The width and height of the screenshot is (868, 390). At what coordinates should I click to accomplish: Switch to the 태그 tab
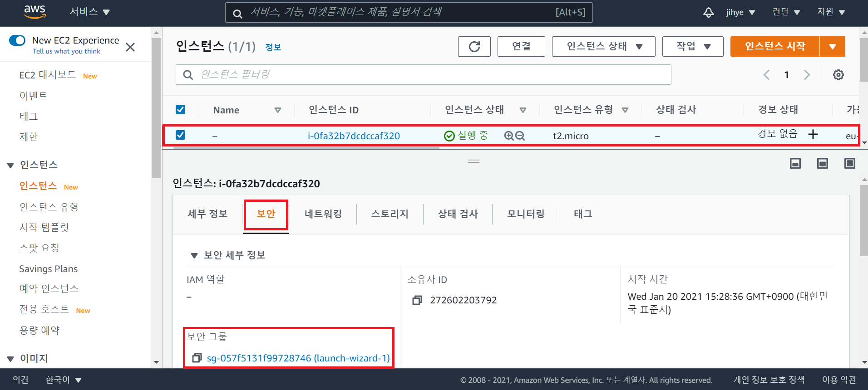click(x=583, y=214)
